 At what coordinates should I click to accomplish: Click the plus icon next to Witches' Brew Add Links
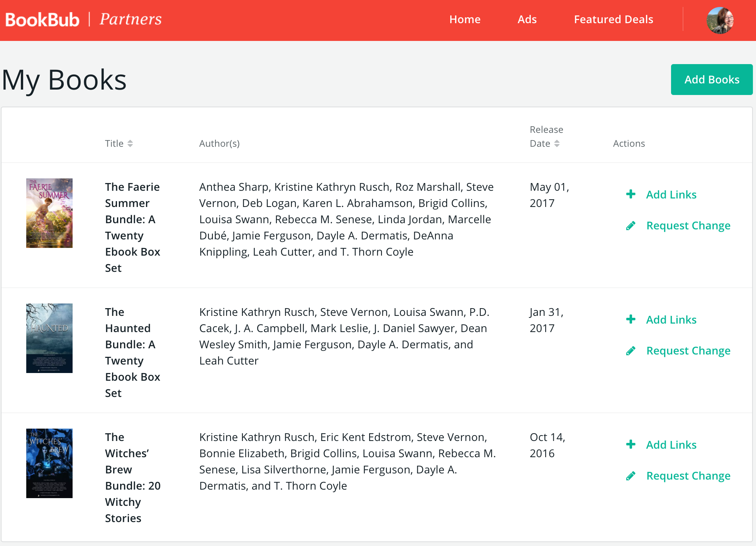630,444
